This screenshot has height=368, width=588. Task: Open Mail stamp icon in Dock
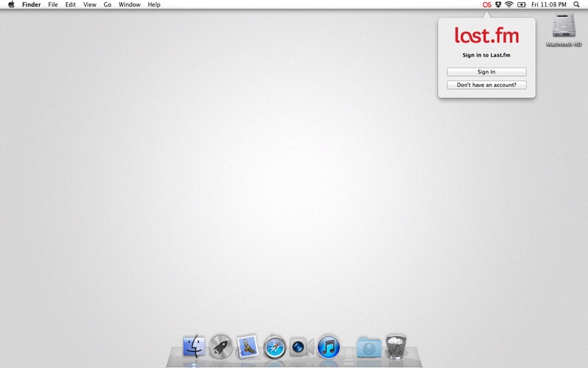click(x=248, y=347)
